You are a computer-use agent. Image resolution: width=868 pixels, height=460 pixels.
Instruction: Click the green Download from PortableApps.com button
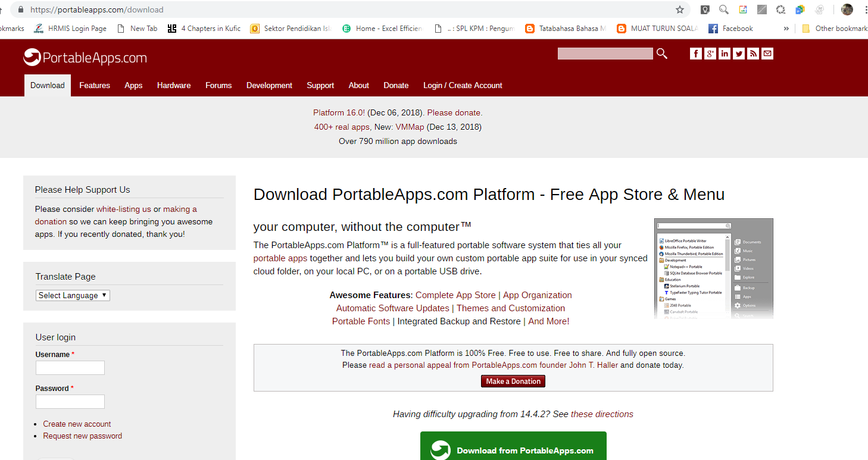[513, 446]
